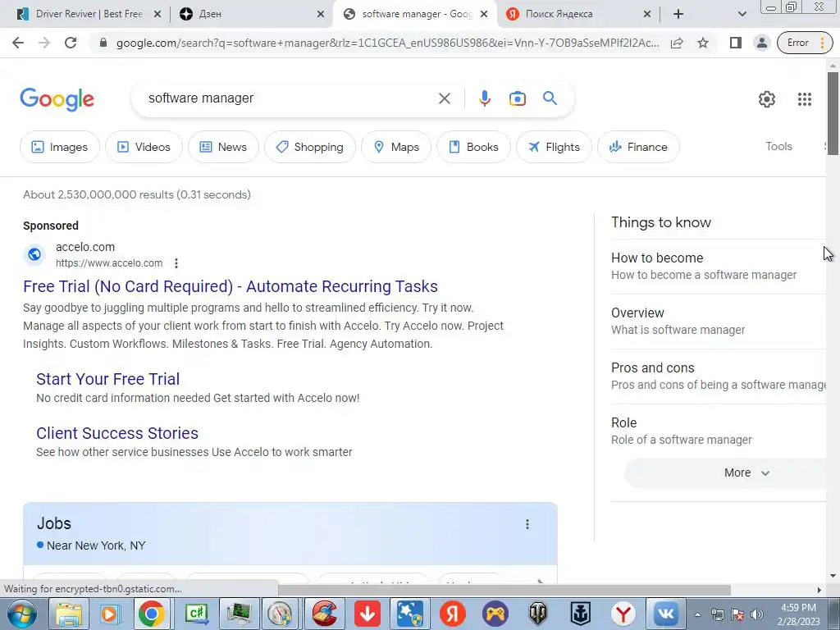
Task: Open new tab with the plus button
Action: pos(678,14)
